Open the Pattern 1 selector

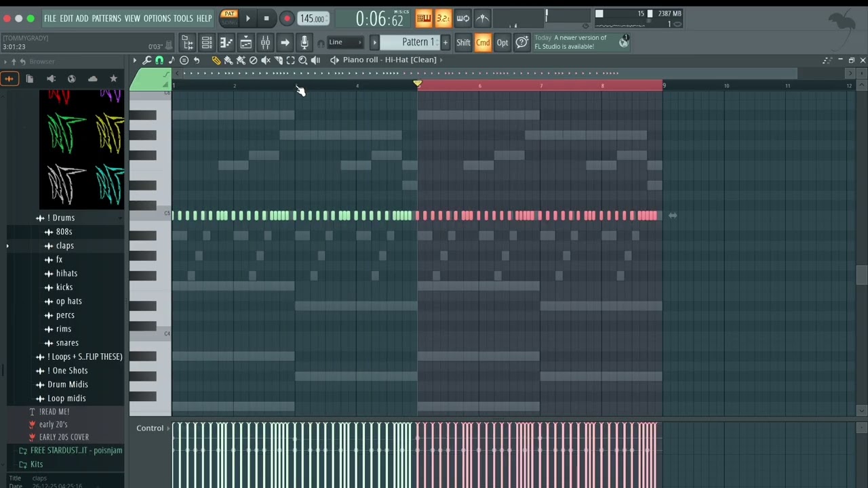click(x=410, y=43)
